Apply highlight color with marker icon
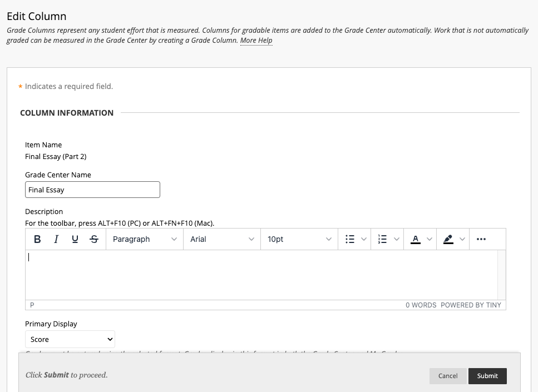The image size is (538, 392). [x=448, y=239]
